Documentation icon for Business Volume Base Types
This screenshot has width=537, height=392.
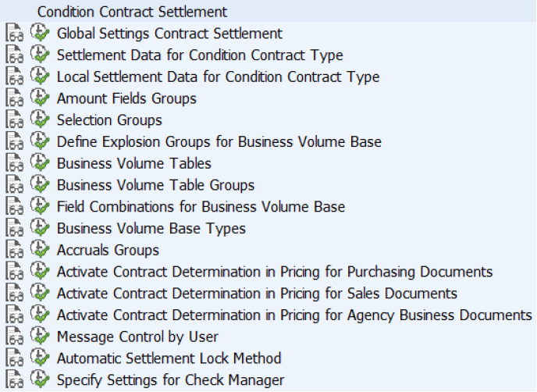(x=14, y=228)
